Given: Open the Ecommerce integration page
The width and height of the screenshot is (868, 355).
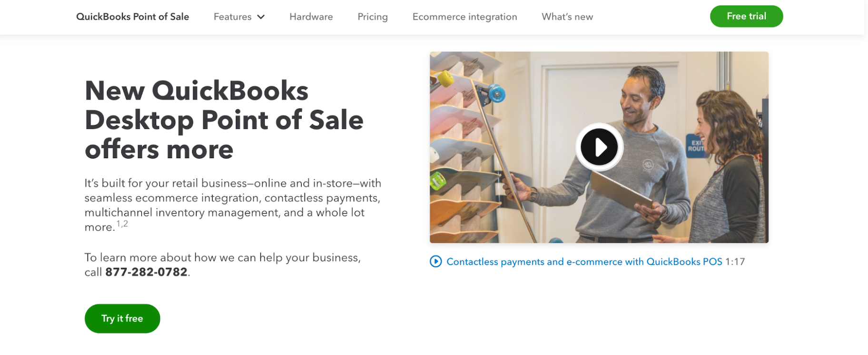Looking at the screenshot, I should 464,17.
